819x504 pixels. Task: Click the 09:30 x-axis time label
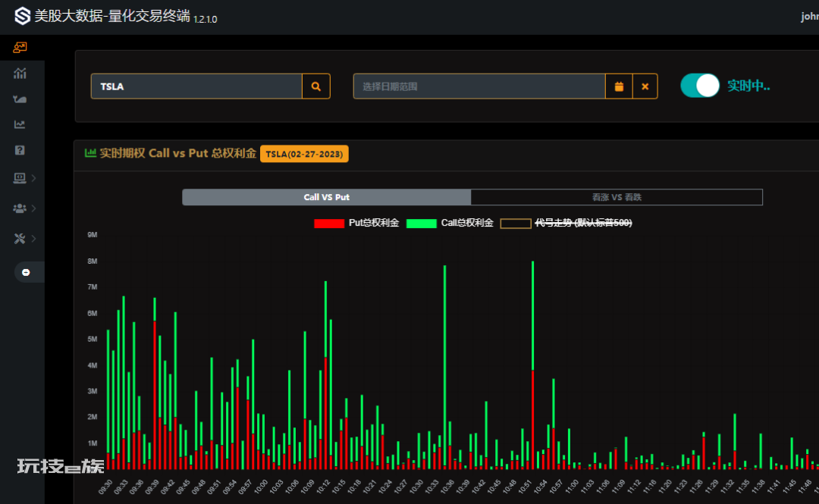(105, 487)
